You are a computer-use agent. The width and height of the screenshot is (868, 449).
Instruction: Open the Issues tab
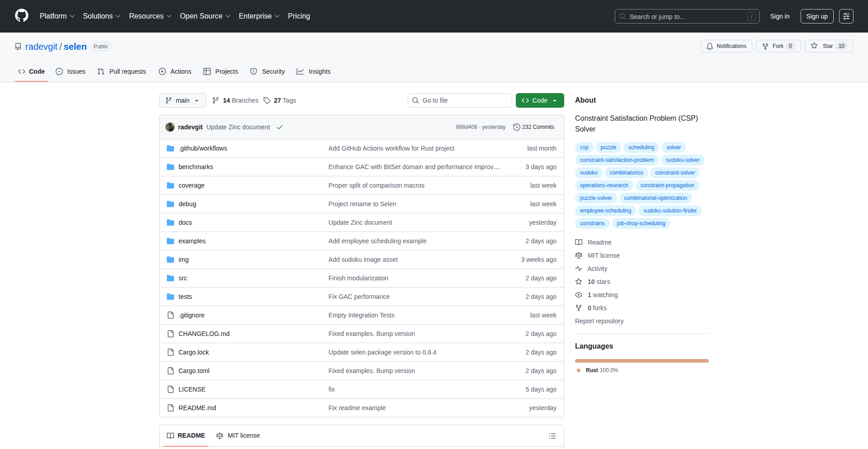71,71
